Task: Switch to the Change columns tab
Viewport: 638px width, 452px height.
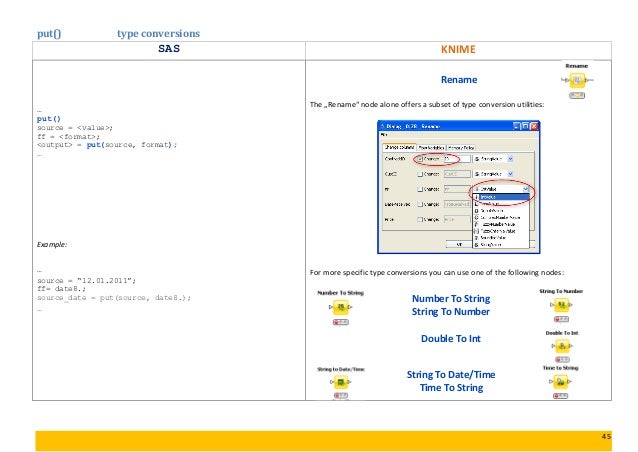Action: click(x=399, y=148)
